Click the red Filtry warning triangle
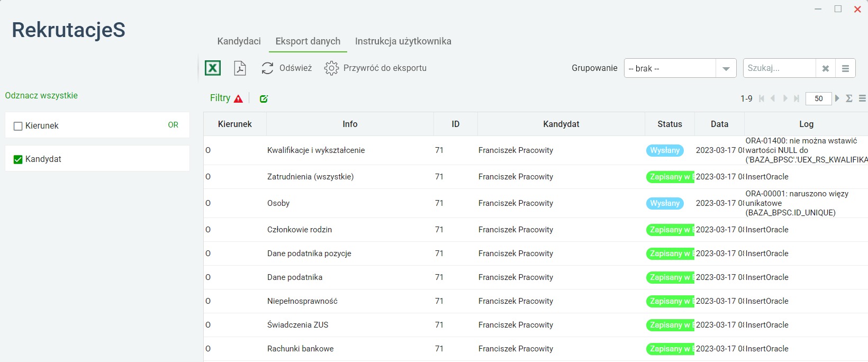Image resolution: width=868 pixels, height=362 pixels. point(238,98)
